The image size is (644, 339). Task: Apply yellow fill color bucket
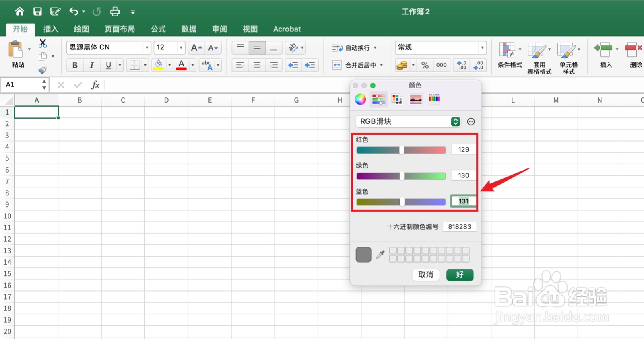159,65
